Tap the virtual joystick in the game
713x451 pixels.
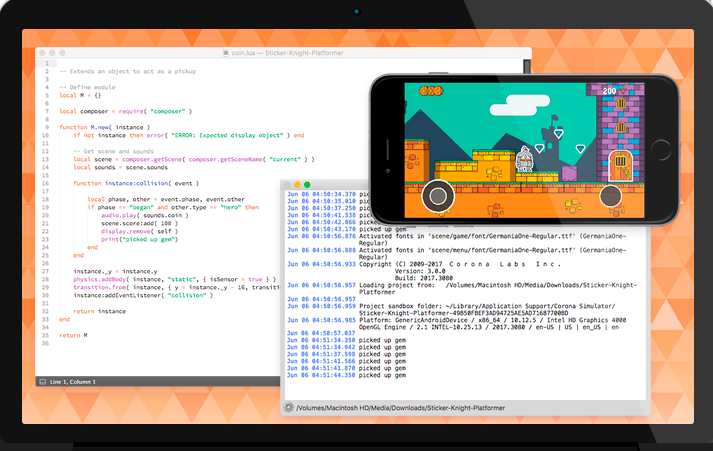click(x=438, y=196)
